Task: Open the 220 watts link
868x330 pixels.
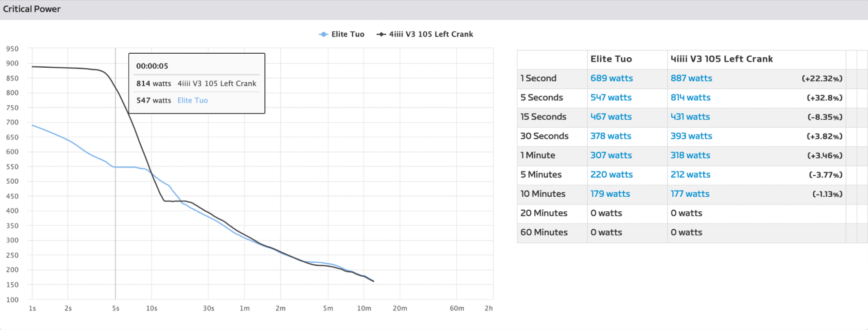Action: coord(611,175)
